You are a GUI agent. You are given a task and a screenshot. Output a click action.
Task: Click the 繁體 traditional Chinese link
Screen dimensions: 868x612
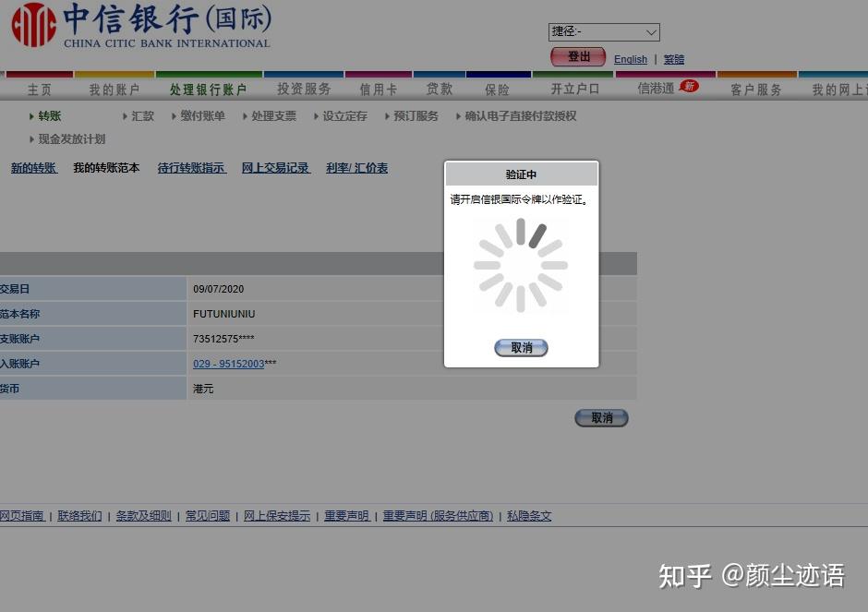click(x=673, y=59)
